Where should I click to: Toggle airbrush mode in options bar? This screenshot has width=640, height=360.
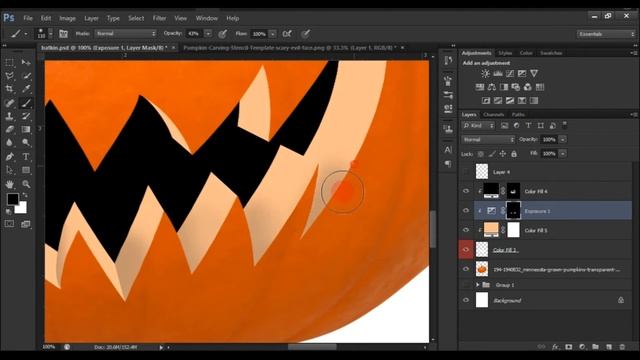(287, 34)
